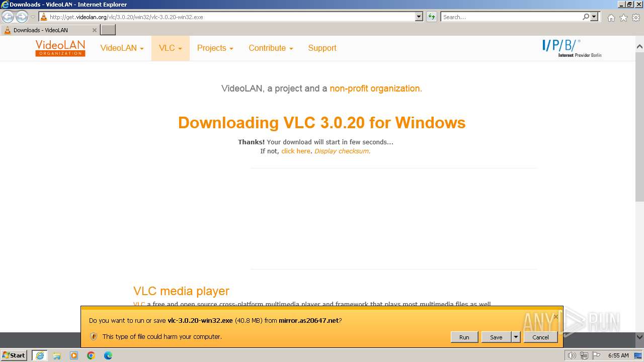Screen dimensions: 644x362
Task: Open the recent pages dropdown near Back
Action: [33, 17]
